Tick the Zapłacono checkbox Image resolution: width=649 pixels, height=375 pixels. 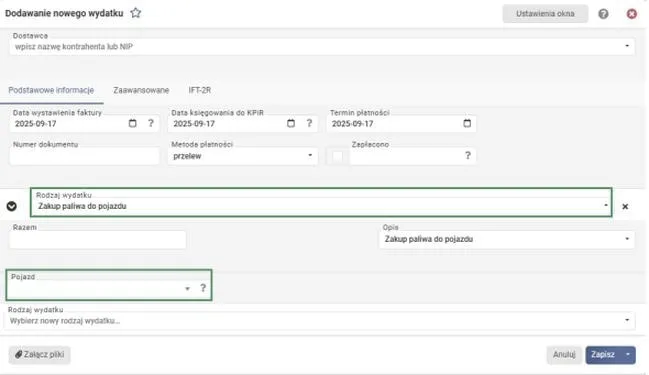click(337, 156)
